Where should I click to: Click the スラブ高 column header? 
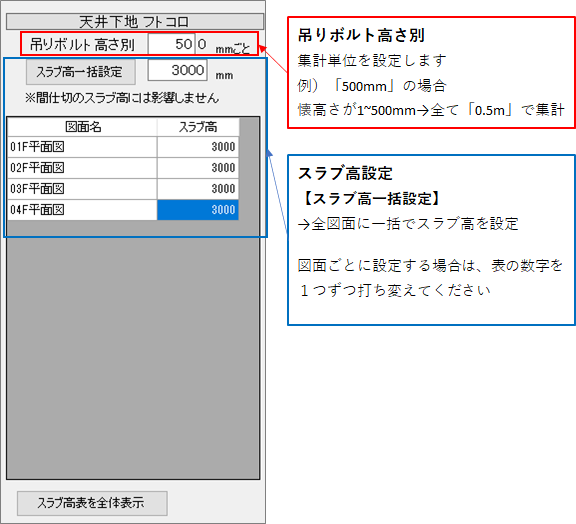[x=198, y=127]
